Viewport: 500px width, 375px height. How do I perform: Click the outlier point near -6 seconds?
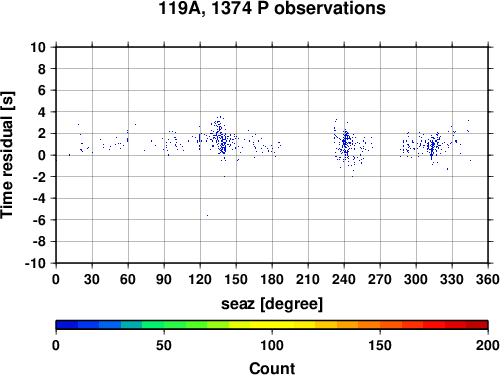[x=207, y=215]
